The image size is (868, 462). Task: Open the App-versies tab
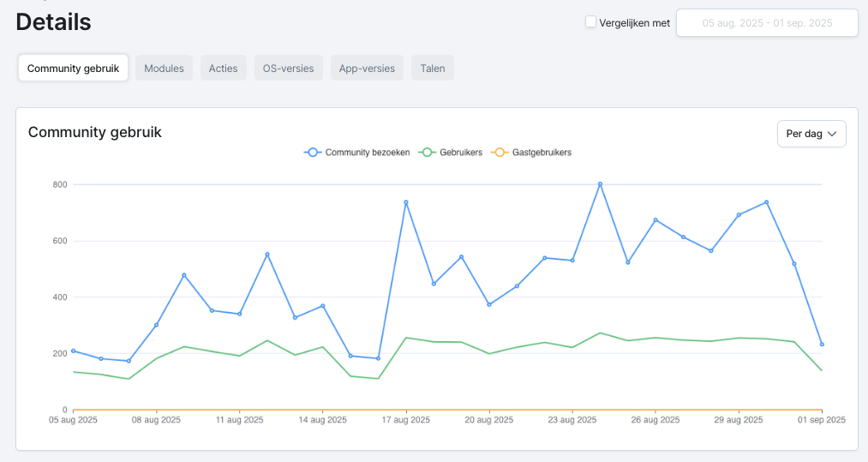[x=367, y=69]
